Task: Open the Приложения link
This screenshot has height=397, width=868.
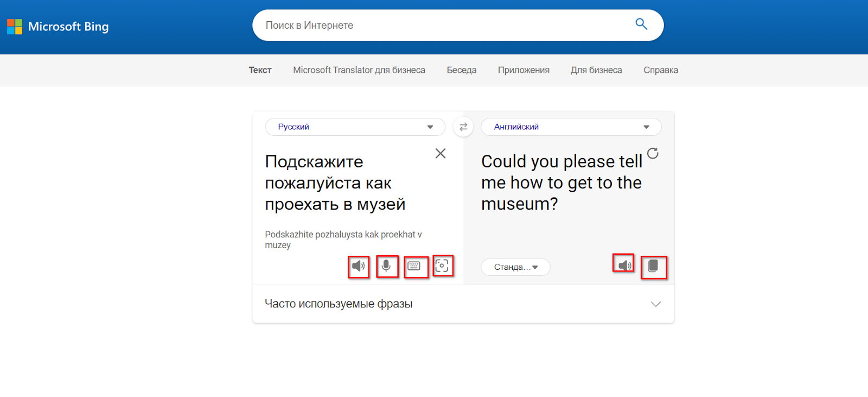Action: coord(524,70)
